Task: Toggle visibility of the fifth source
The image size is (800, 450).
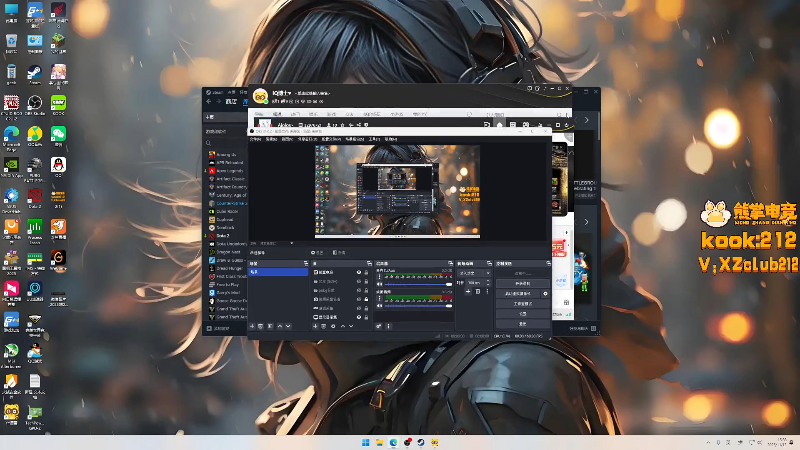Action: coord(359,308)
